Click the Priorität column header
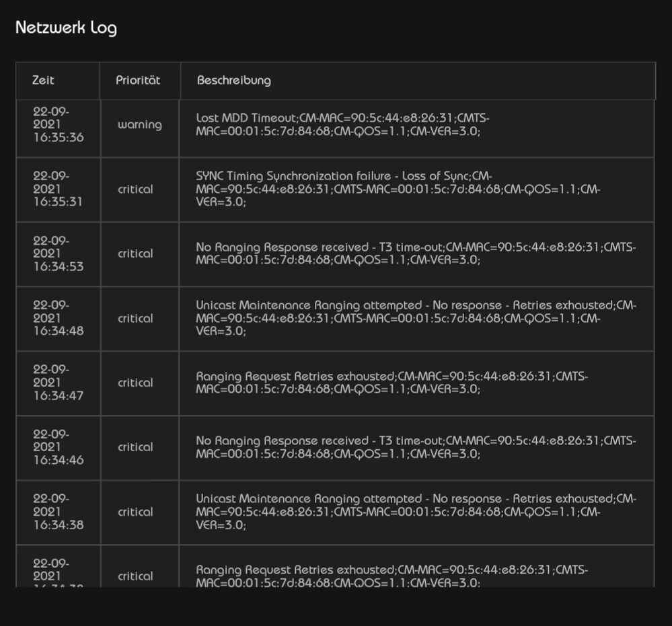672x626 pixels. pyautogui.click(x=139, y=81)
